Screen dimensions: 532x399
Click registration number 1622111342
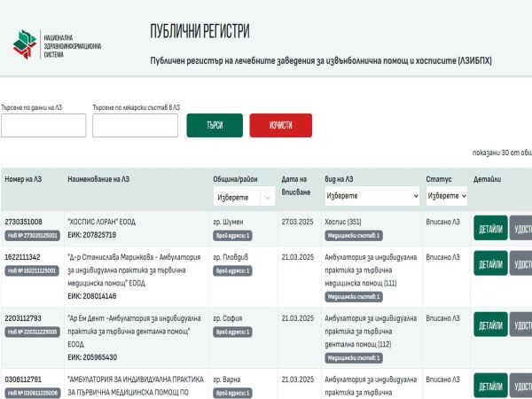pos(23,257)
